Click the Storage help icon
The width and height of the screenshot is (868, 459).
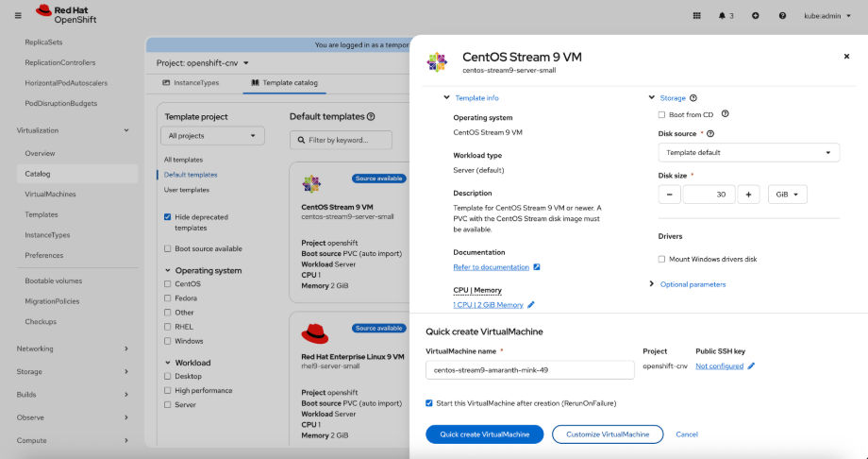point(693,98)
